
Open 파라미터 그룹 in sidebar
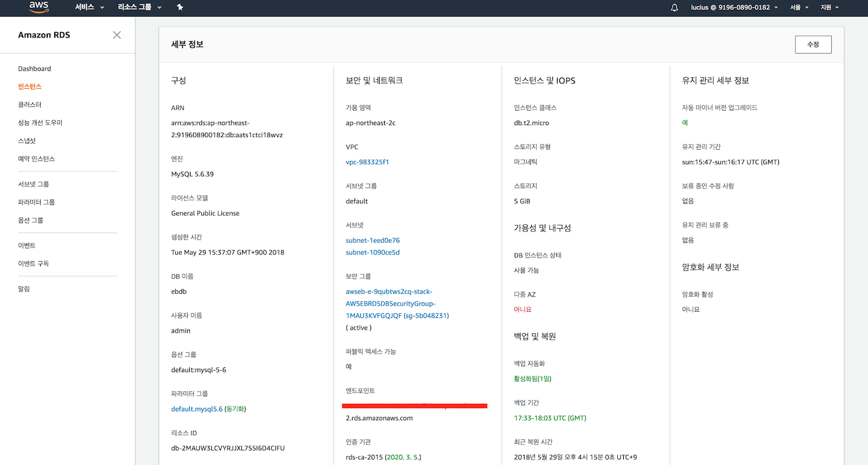(36, 202)
